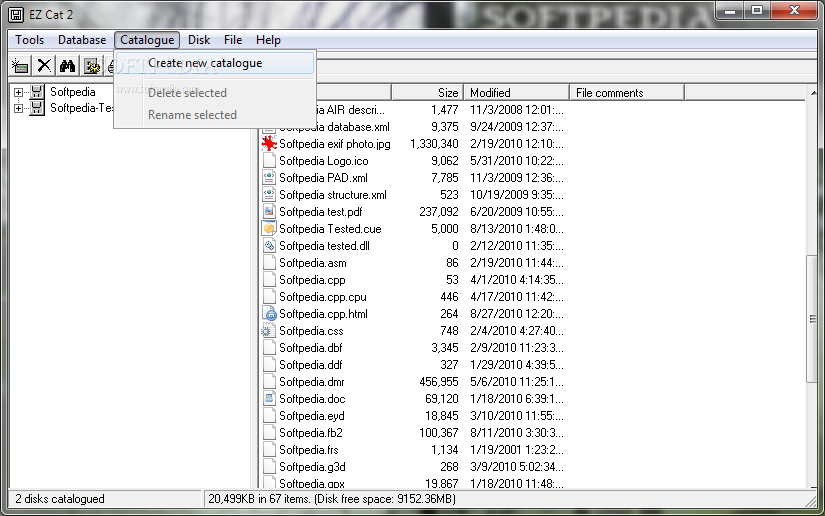Select the file Softpedia.doc

[312, 399]
